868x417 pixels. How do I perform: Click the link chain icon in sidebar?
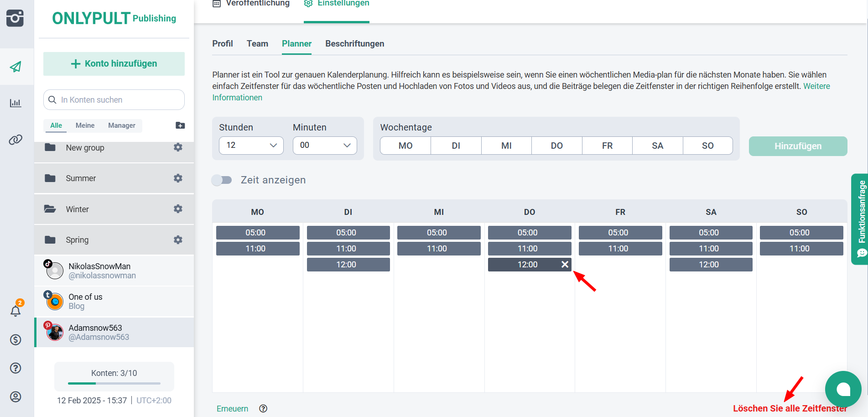pyautogui.click(x=16, y=140)
